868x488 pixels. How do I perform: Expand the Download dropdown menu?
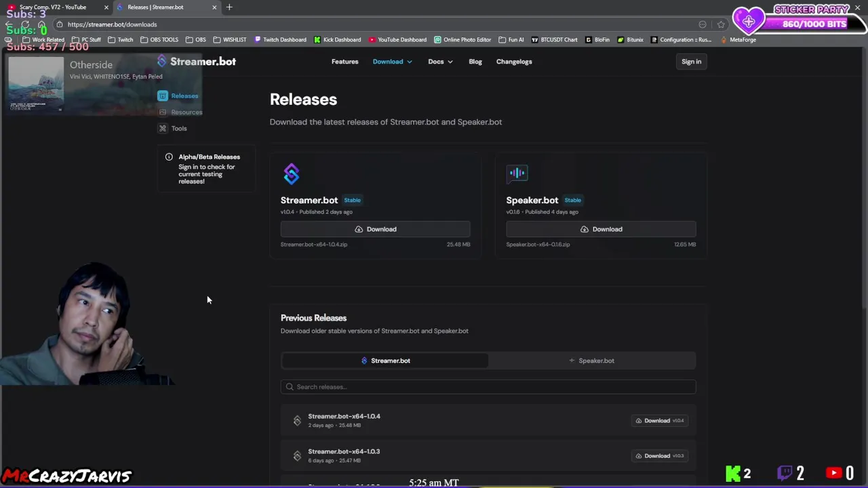(392, 62)
